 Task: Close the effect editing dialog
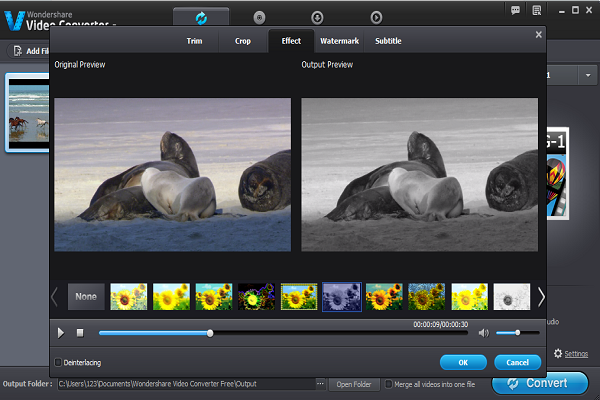point(539,34)
